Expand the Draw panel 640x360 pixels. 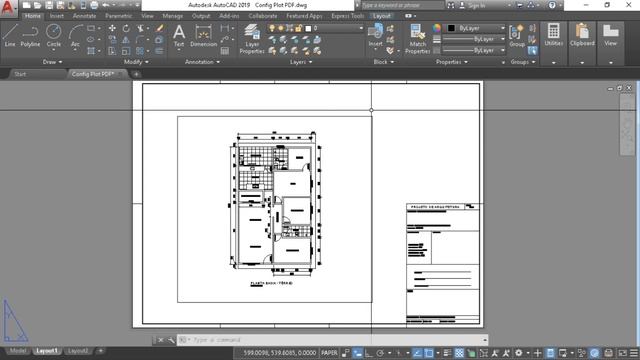coord(52,62)
